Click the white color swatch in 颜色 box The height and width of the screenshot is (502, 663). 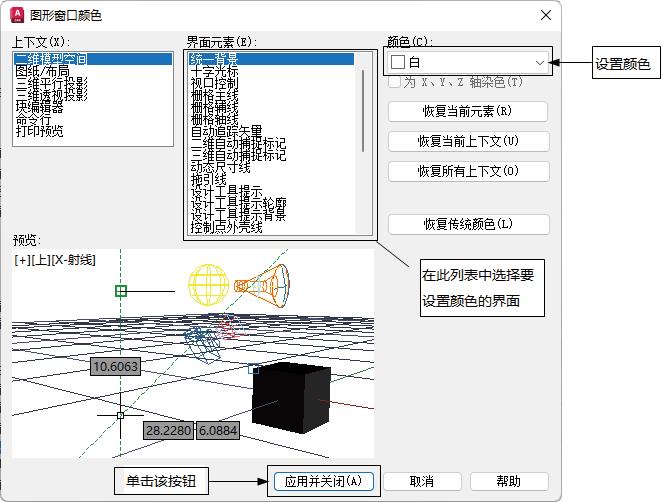pyautogui.click(x=398, y=63)
